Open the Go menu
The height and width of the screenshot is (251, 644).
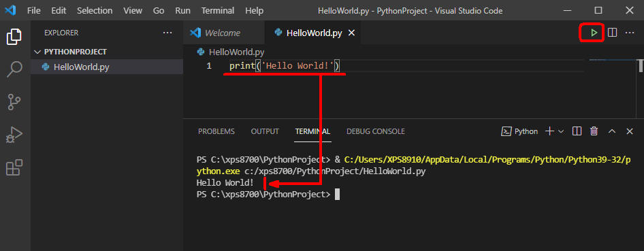point(159,11)
